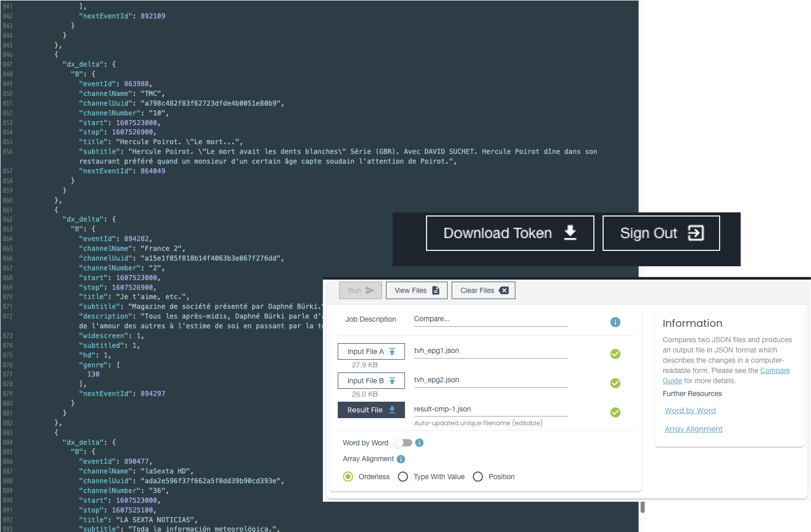Select Type With Value radio option
811x532 pixels.
[403, 477]
